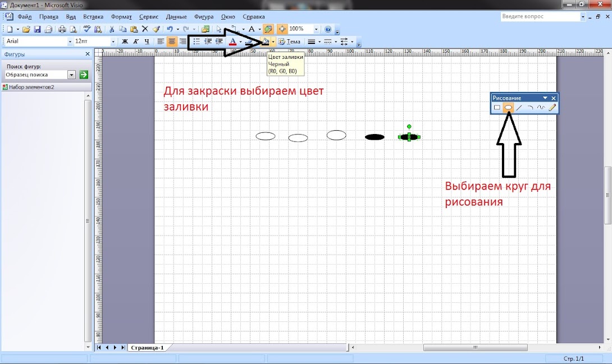Select the Arc tool in the Рисование toolbar
Viewport: 612px width, 364px height.
530,108
